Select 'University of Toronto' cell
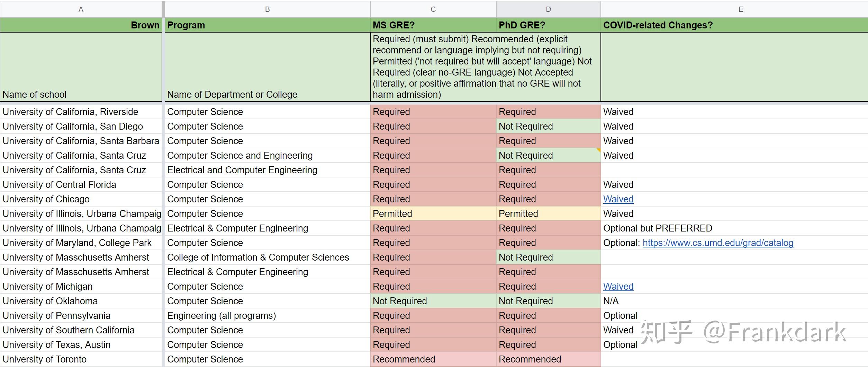The height and width of the screenshot is (367, 868). [x=81, y=359]
